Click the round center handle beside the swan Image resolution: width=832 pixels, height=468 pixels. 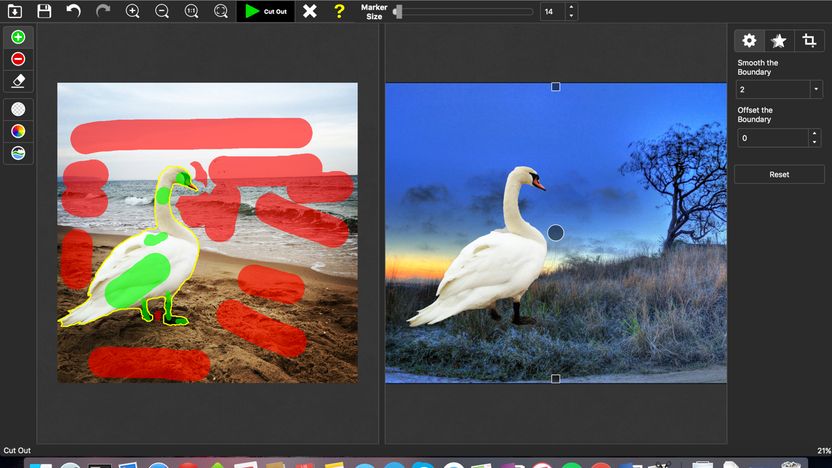point(556,232)
